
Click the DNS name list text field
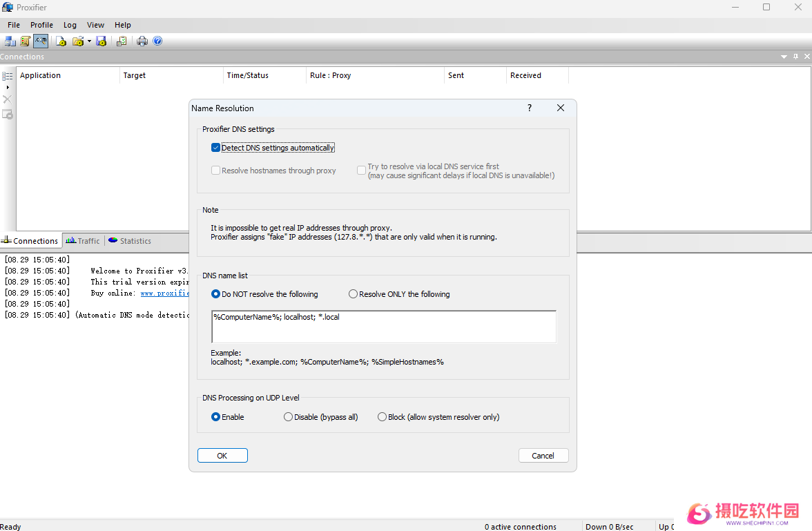[383, 327]
